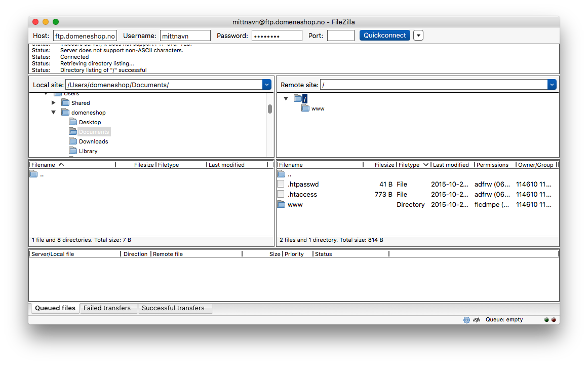Click the Server/Local file queue column header
The image size is (588, 365).
[75, 254]
